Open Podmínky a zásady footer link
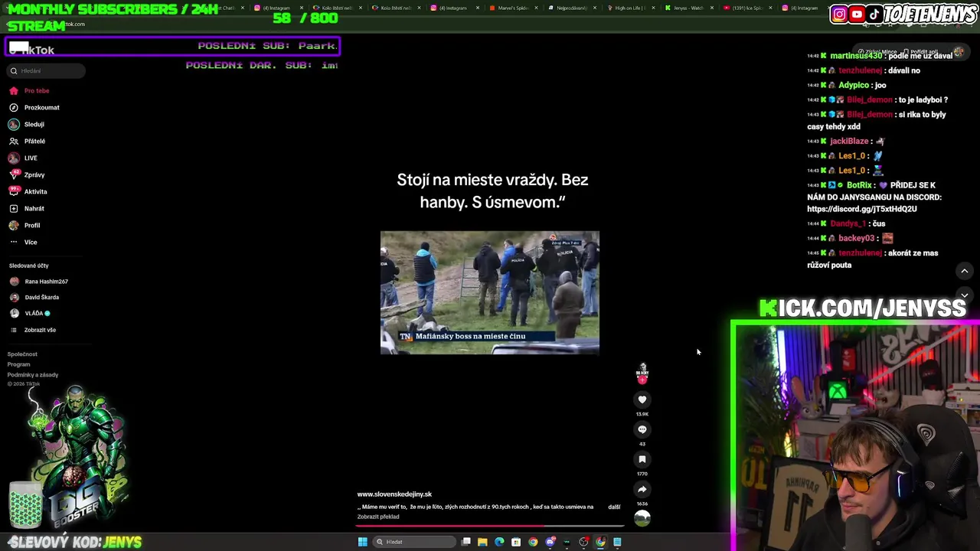This screenshot has width=980, height=551. [33, 375]
